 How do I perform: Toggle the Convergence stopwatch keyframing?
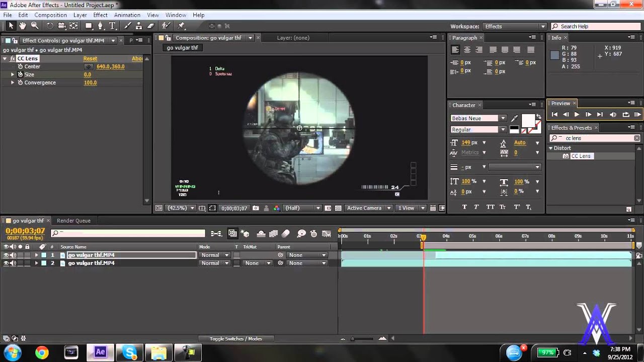[20, 82]
